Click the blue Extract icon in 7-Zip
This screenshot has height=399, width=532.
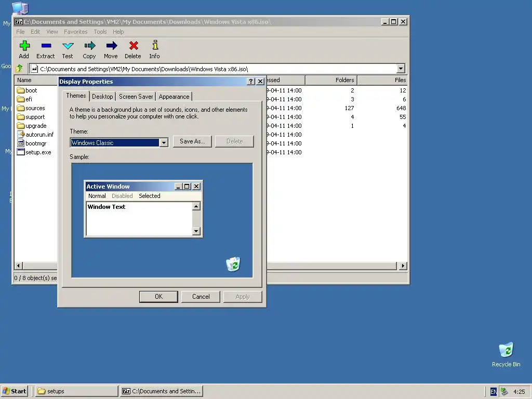[46, 46]
